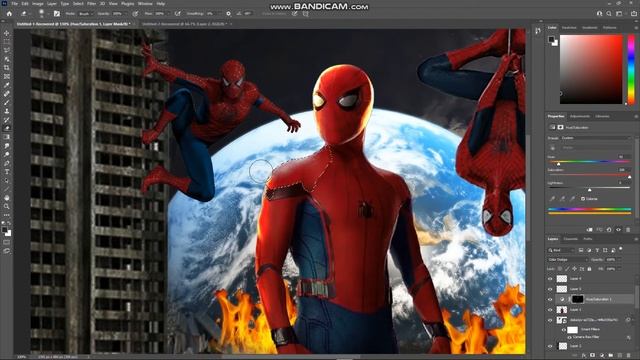Toggle Camera Raw Filter visibility

(x=569, y=338)
